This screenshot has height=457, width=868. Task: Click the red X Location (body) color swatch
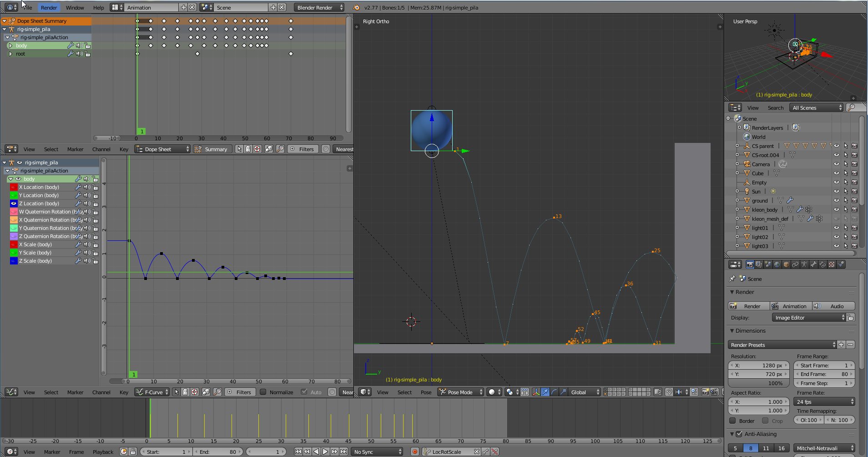coord(14,187)
